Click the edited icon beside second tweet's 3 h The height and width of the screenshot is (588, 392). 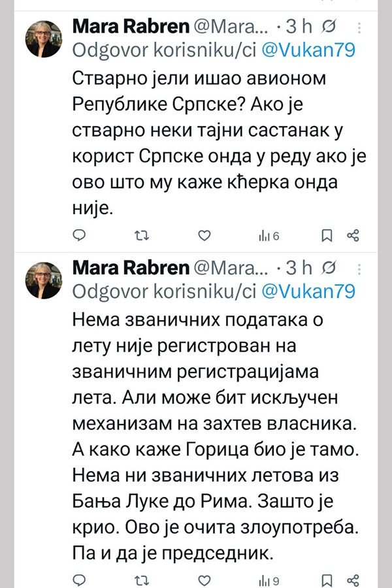(330, 268)
